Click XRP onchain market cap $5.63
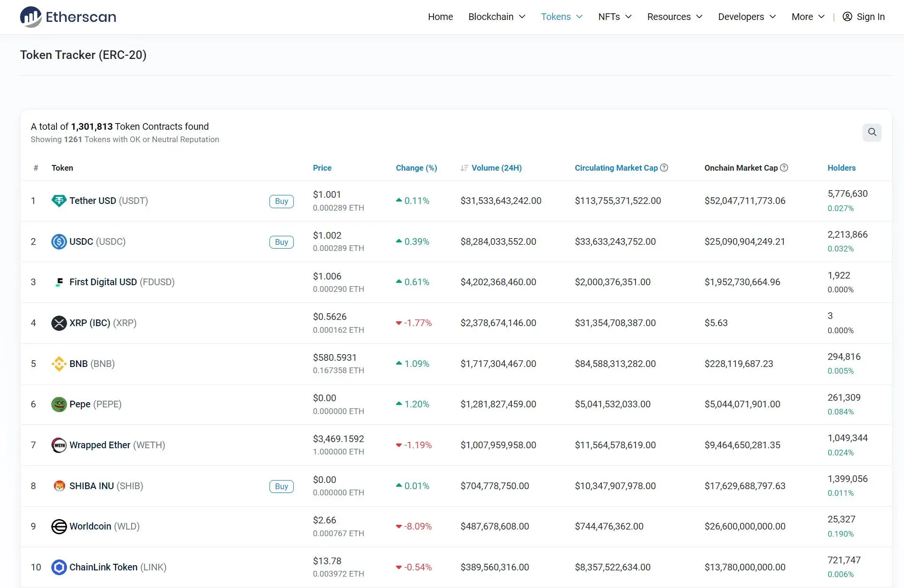The height and width of the screenshot is (588, 904). coord(716,323)
